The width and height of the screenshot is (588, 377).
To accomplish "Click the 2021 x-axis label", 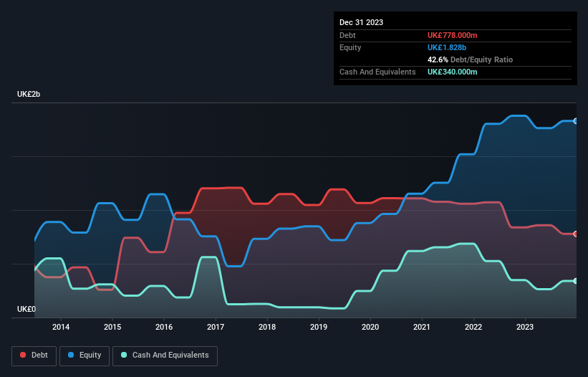I will [422, 327].
